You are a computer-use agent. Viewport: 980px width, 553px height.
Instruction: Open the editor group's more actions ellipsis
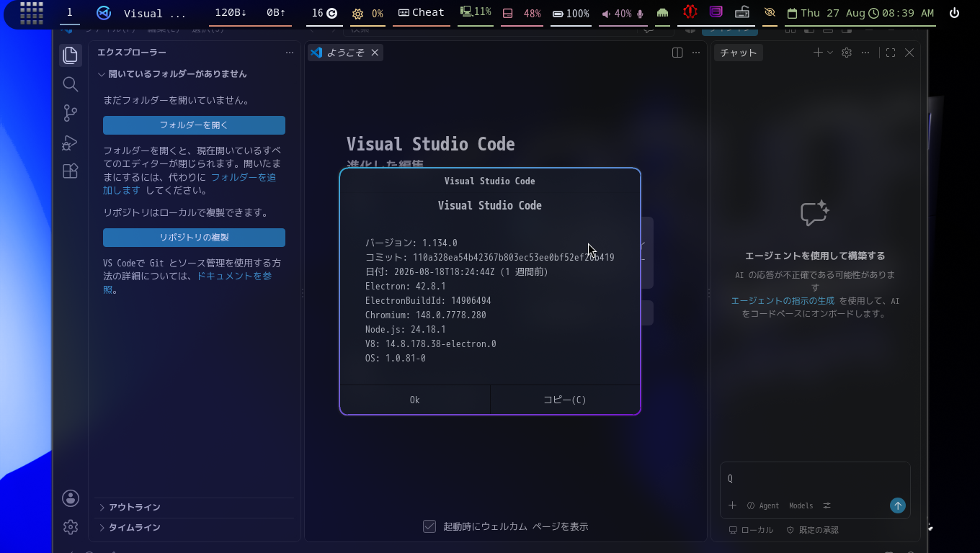[x=696, y=53]
